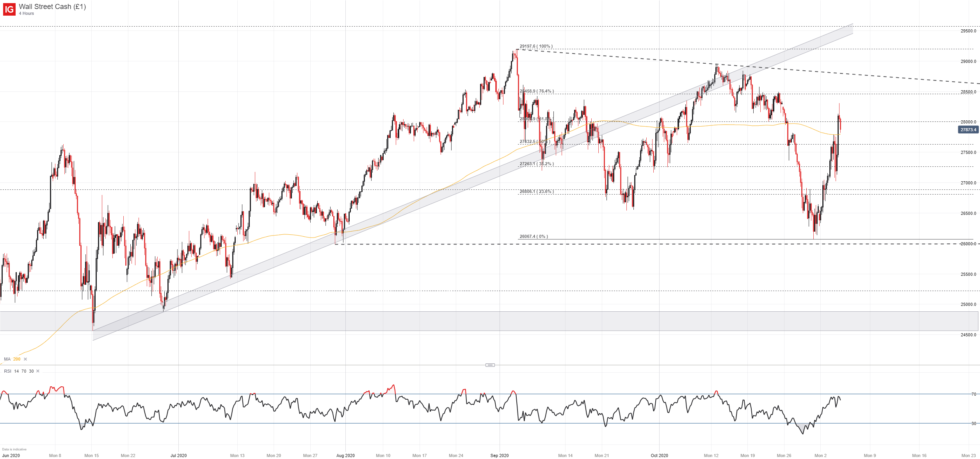Click the IG logo icon
The image size is (980, 459).
pyautogui.click(x=9, y=9)
